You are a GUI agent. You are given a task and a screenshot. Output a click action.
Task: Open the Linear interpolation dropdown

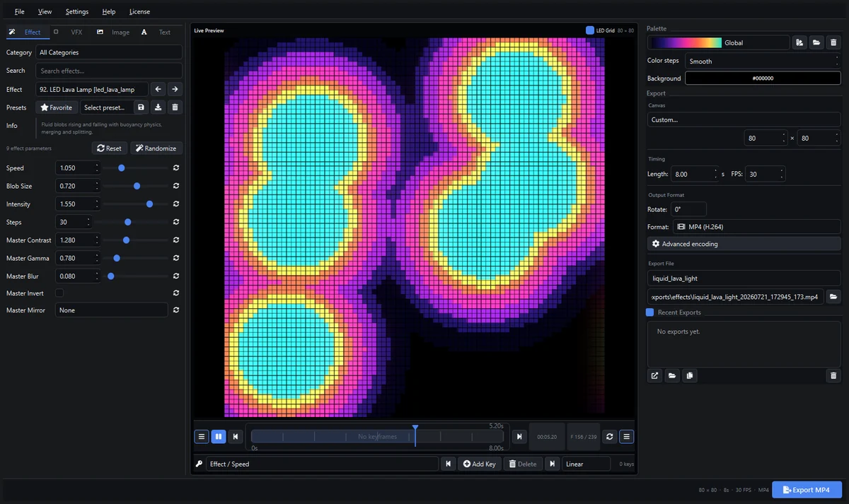click(586, 464)
